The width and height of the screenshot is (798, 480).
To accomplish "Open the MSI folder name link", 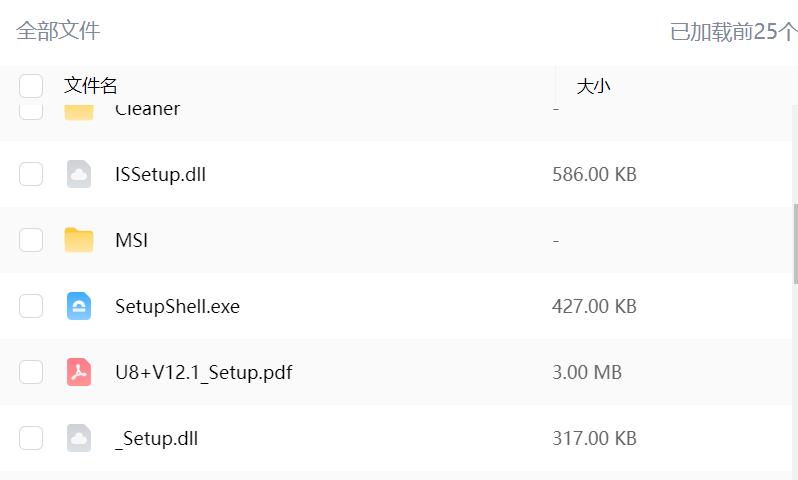I will click(x=132, y=240).
